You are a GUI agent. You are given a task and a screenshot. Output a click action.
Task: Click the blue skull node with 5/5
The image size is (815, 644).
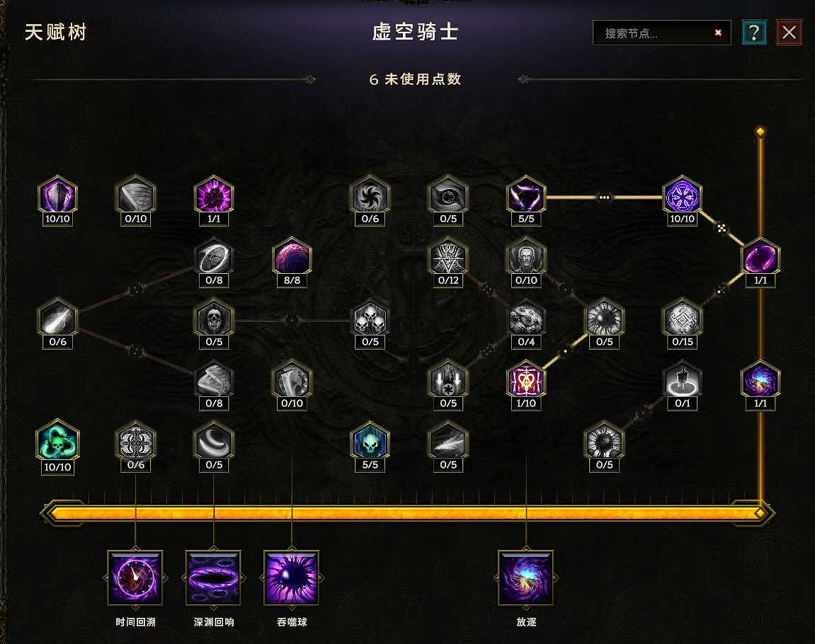point(370,441)
